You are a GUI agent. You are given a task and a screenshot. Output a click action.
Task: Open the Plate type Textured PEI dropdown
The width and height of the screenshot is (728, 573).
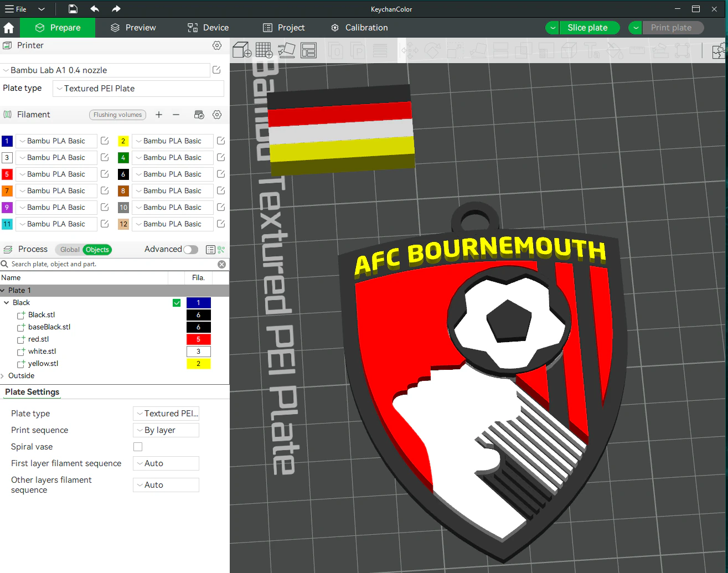[138, 89]
